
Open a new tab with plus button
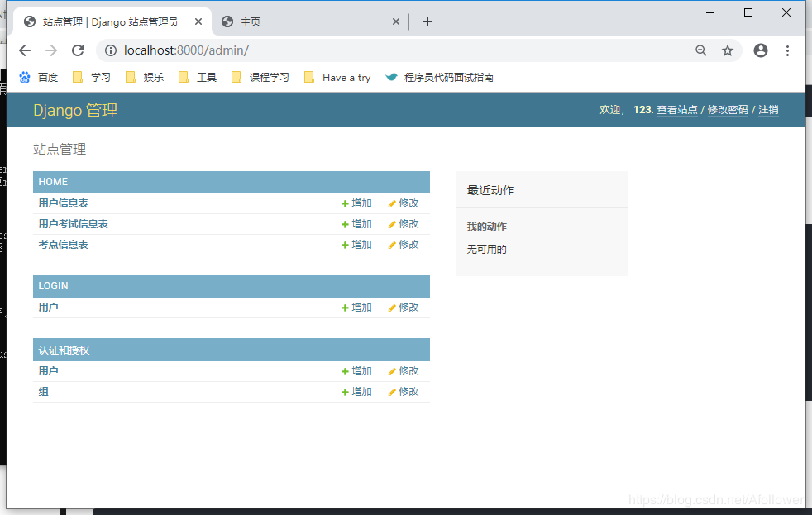tap(427, 21)
